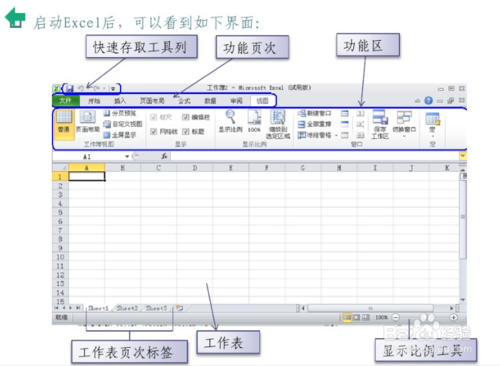
Task: Open the Sheet2 tab
Action: 127,308
